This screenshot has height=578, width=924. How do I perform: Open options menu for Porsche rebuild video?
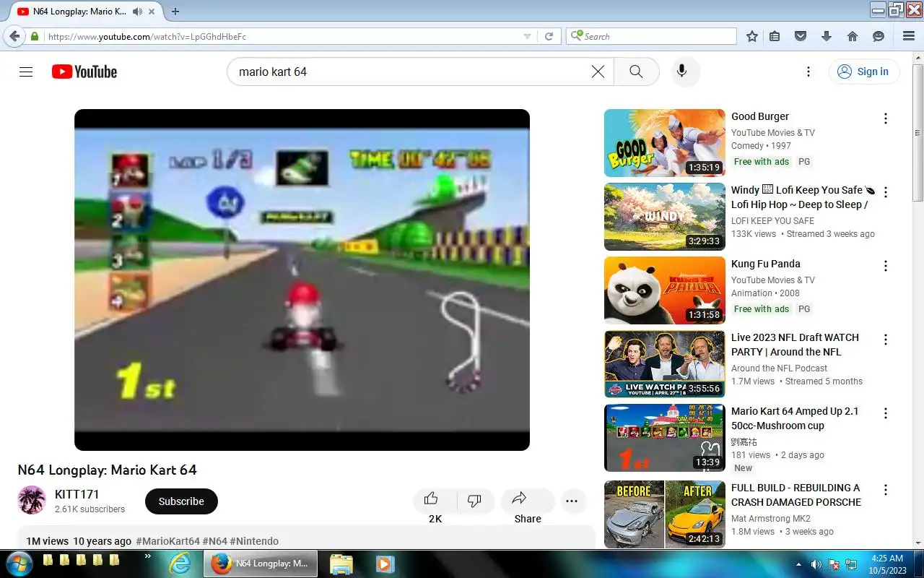tap(886, 490)
